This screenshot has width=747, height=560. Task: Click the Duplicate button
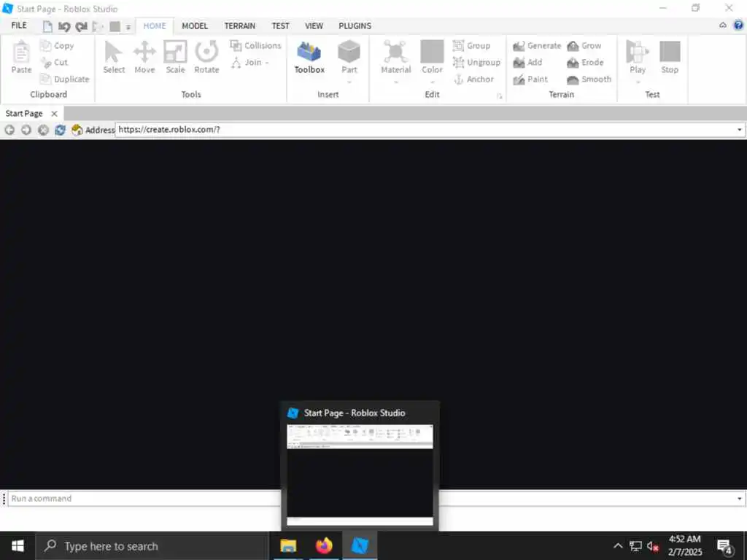(x=65, y=79)
